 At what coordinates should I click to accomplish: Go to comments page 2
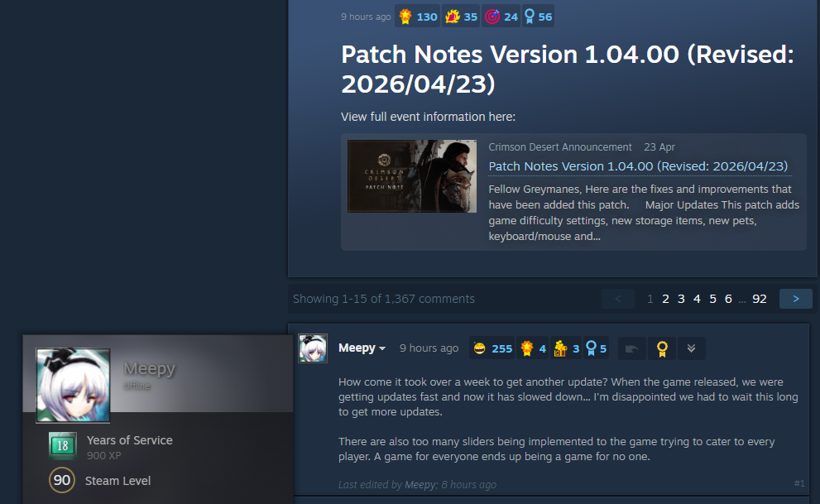pyautogui.click(x=665, y=299)
